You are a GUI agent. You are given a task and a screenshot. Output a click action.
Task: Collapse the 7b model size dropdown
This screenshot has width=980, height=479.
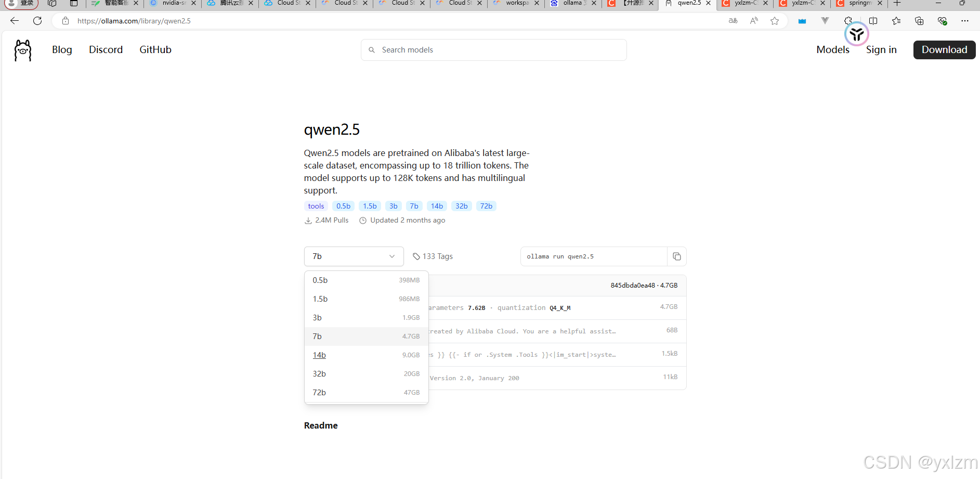pyautogui.click(x=354, y=256)
